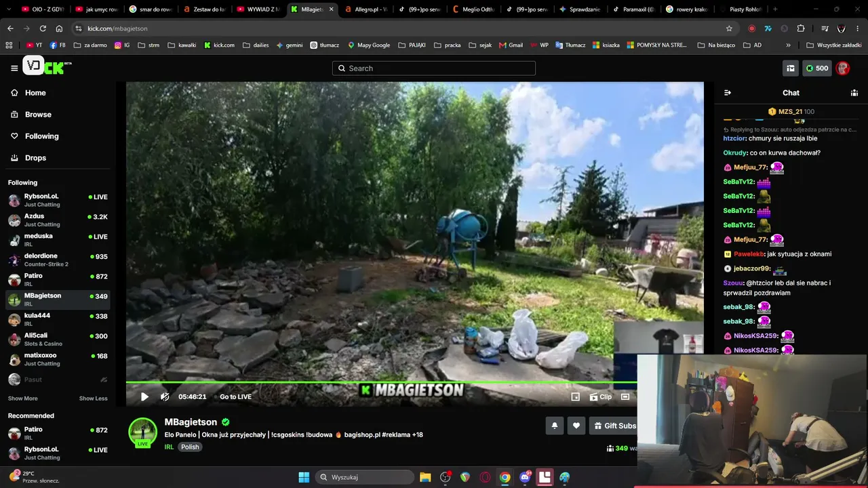Switch to the Allegro.pl browser tab

(x=366, y=9)
